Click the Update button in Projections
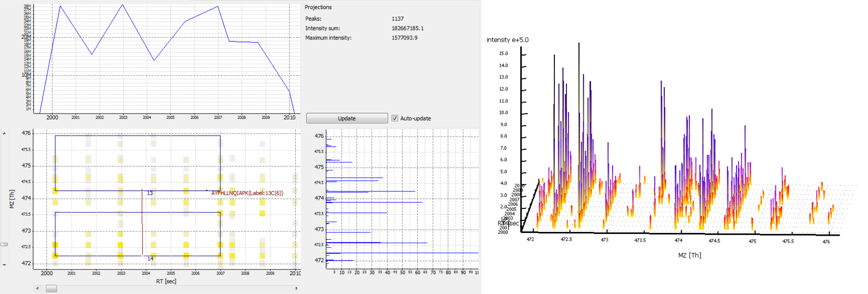The width and height of the screenshot is (868, 294). 347,118
